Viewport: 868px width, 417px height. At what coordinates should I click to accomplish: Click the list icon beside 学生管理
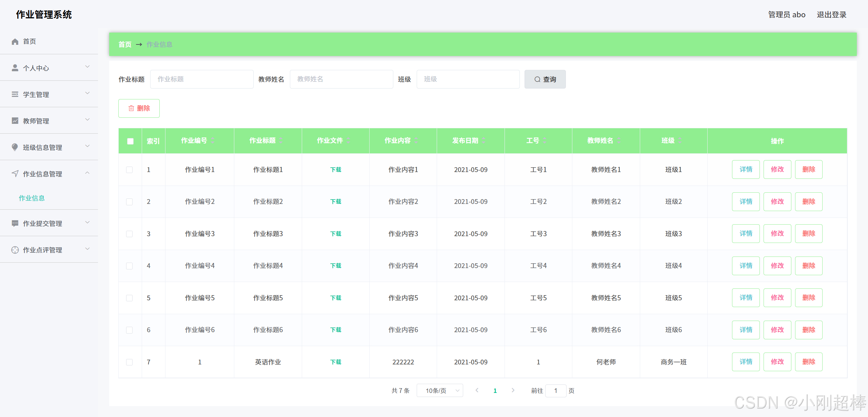[x=15, y=94]
